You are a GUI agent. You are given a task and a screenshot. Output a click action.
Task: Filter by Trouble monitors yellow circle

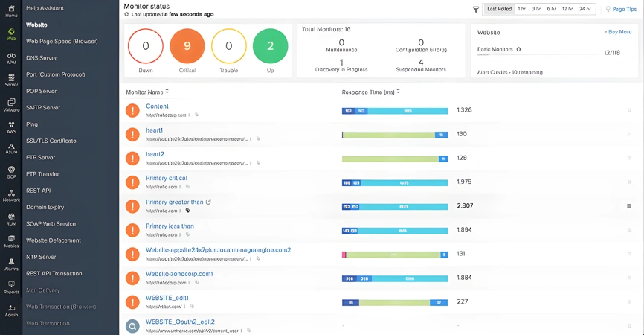(x=229, y=46)
